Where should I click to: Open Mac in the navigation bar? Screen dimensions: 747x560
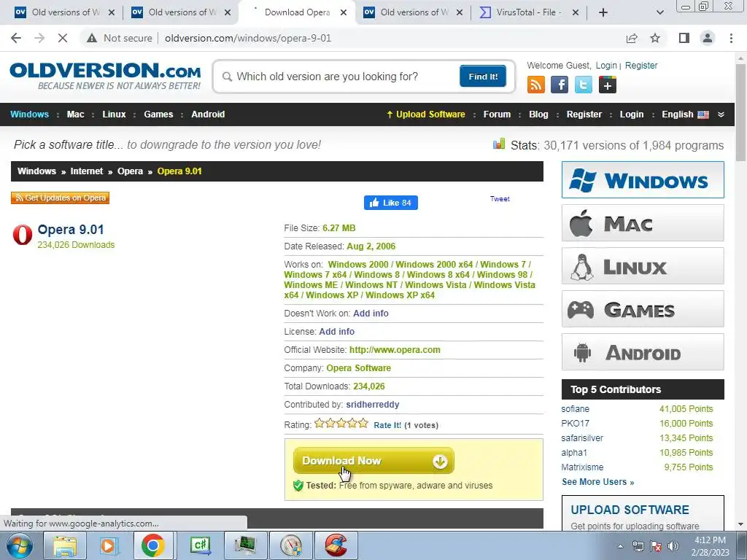75,114
